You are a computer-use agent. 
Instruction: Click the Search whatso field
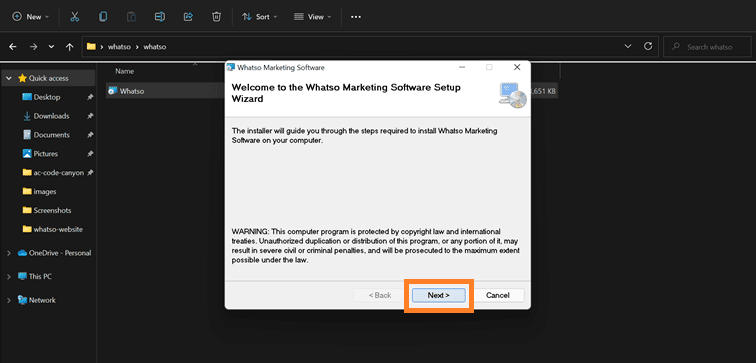click(x=706, y=47)
